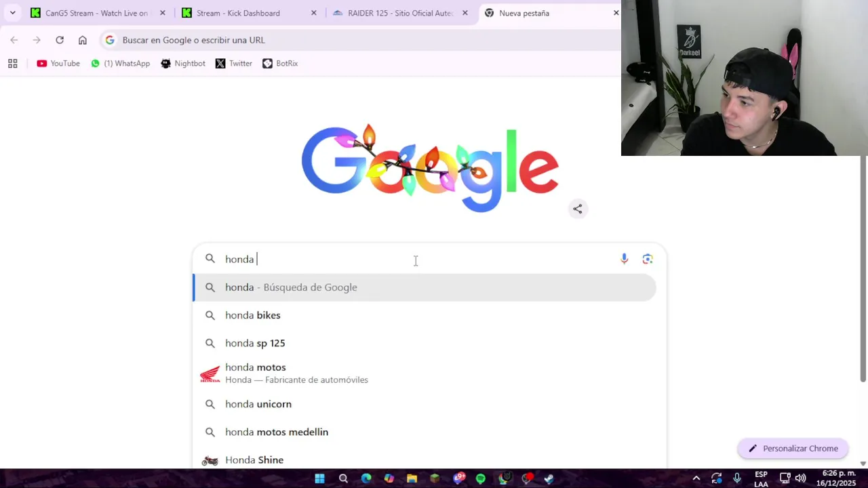Open the Nightbot bookmark

183,63
